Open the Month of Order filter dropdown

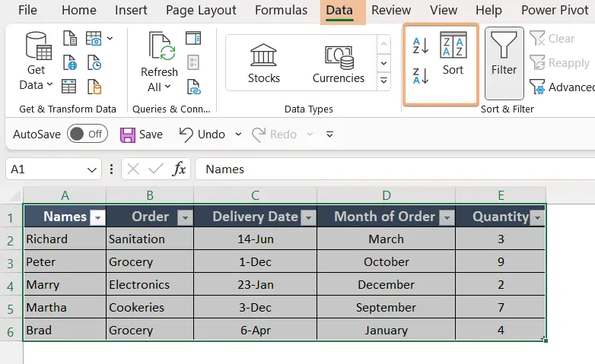(x=447, y=217)
